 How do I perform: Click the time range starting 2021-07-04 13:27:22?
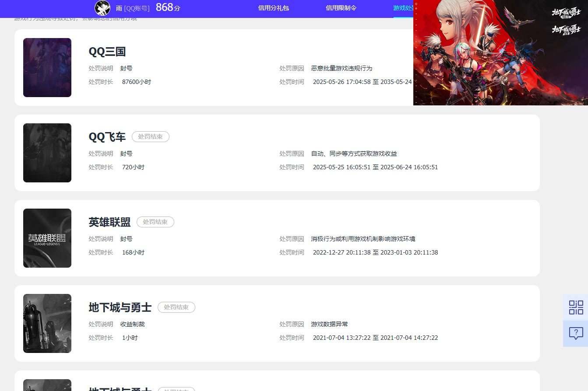pyautogui.click(x=375, y=338)
